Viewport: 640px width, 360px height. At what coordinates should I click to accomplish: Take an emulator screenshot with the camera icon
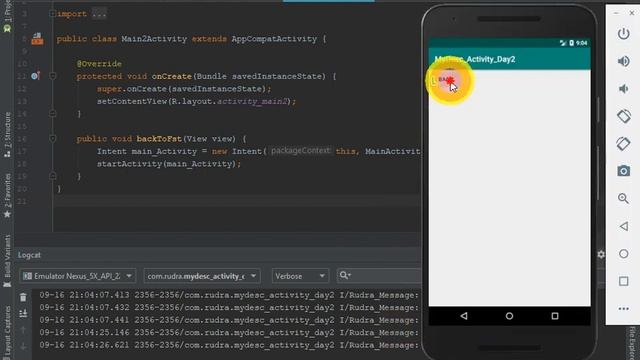pos(623,171)
